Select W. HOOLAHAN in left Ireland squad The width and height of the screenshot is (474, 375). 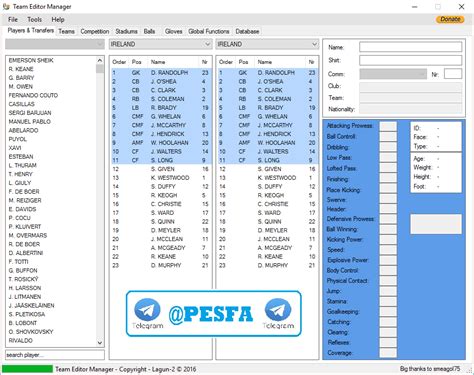pyautogui.click(x=161, y=143)
